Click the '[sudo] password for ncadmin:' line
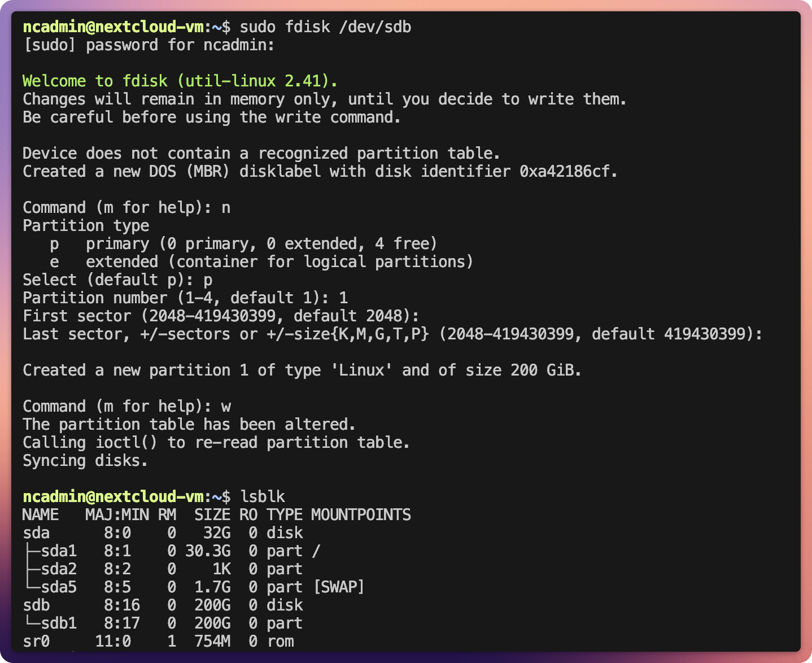Viewport: 812px width, 663px height. pyautogui.click(x=149, y=45)
